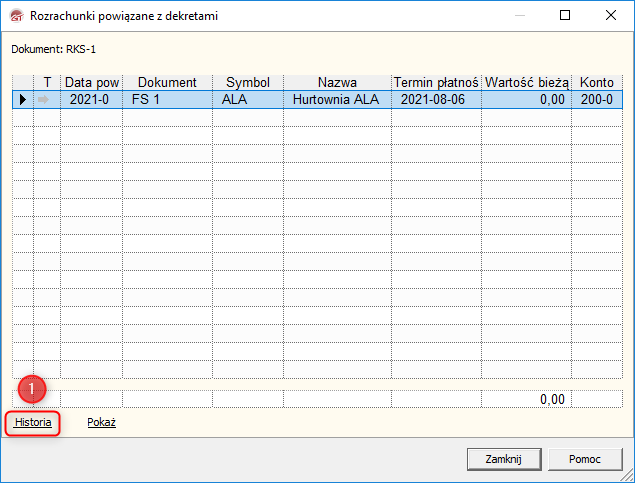This screenshot has width=635, height=483.
Task: Click the Konto column header
Action: 597,82
